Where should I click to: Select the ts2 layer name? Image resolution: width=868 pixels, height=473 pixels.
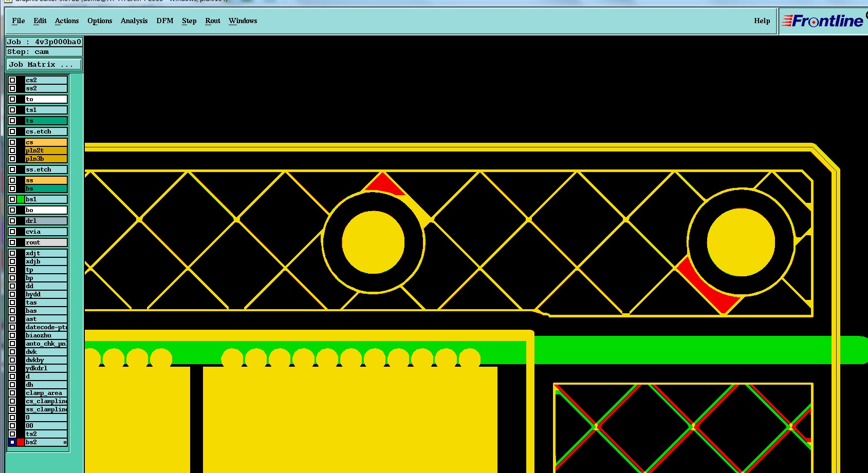coord(46,434)
